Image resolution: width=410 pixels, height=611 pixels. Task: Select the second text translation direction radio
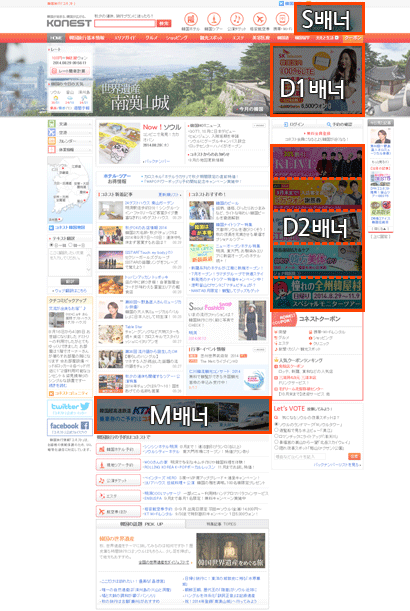[x=71, y=245]
